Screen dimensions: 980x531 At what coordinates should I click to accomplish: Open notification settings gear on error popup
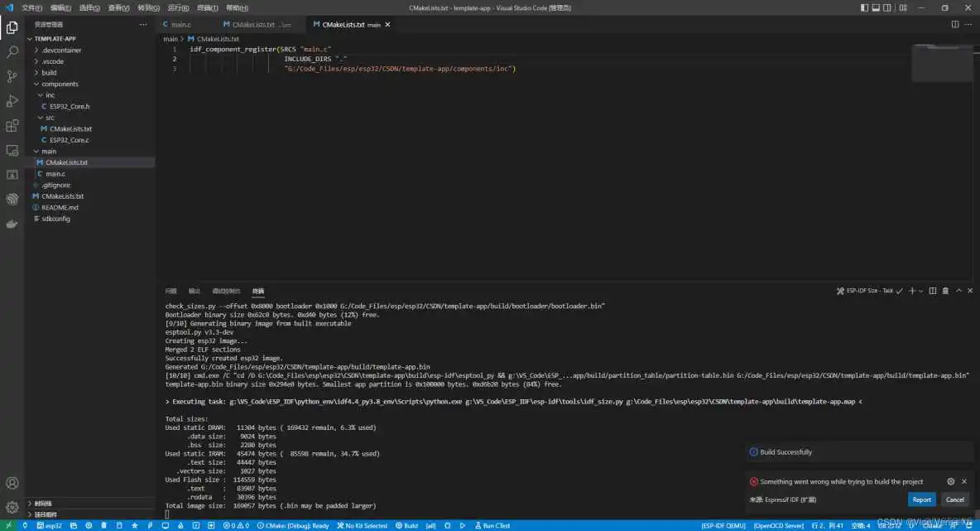click(x=950, y=481)
